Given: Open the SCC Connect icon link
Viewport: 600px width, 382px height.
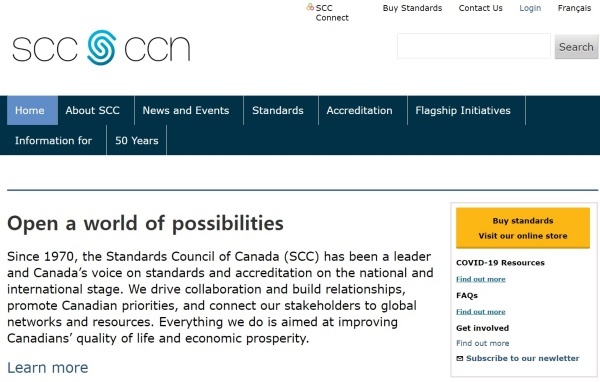Looking at the screenshot, I should [x=310, y=7].
